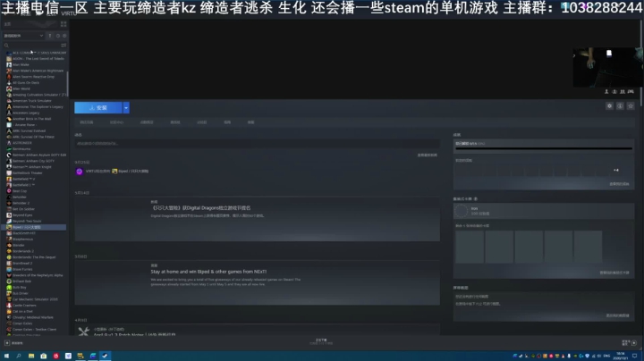Select Borderlands: The Pre-Sequel
This screenshot has height=361, width=644.
[34, 257]
